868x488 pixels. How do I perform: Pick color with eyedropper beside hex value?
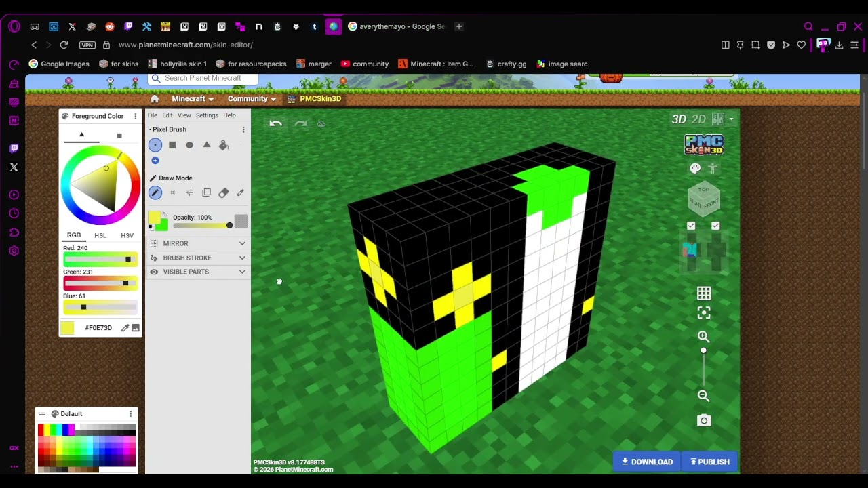click(125, 328)
